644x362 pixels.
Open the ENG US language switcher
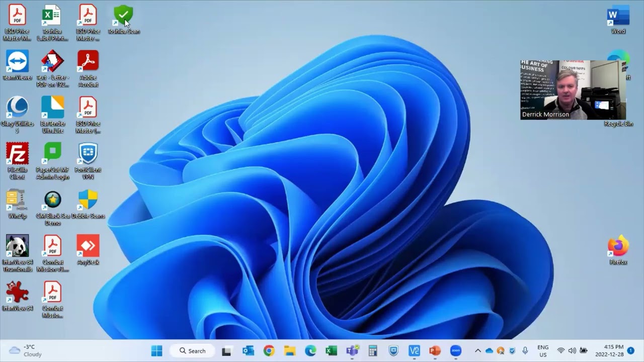coord(543,350)
